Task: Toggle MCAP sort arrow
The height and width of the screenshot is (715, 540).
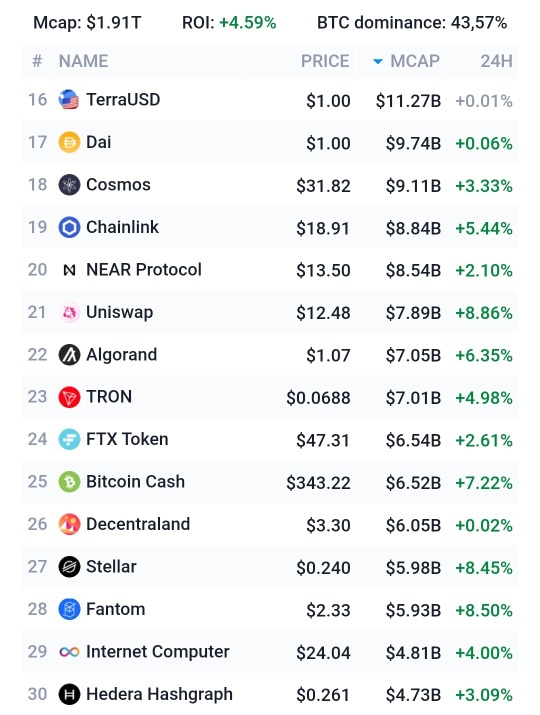Action: tap(378, 62)
